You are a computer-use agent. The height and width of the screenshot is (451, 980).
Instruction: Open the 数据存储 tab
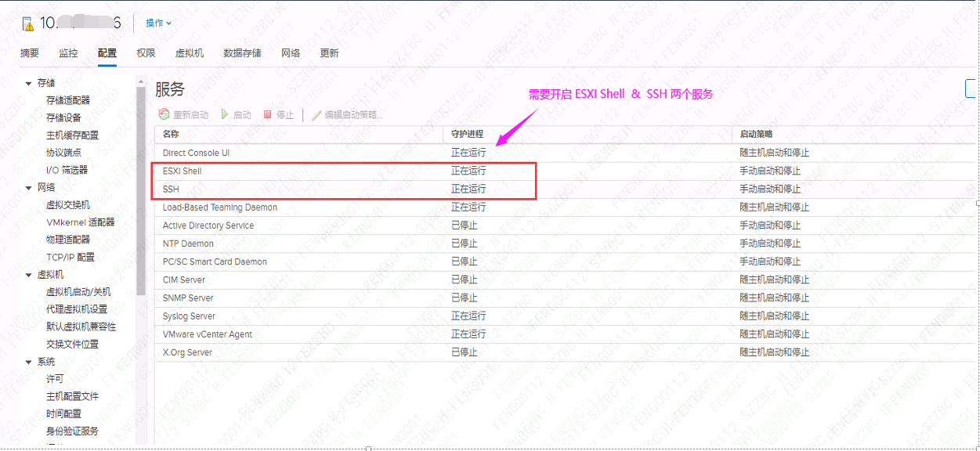pos(242,53)
